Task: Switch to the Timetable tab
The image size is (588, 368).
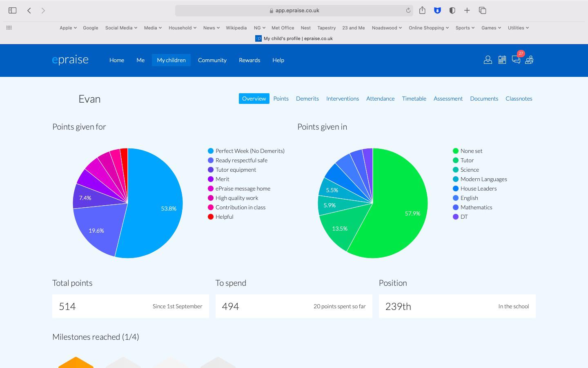Action: tap(414, 99)
